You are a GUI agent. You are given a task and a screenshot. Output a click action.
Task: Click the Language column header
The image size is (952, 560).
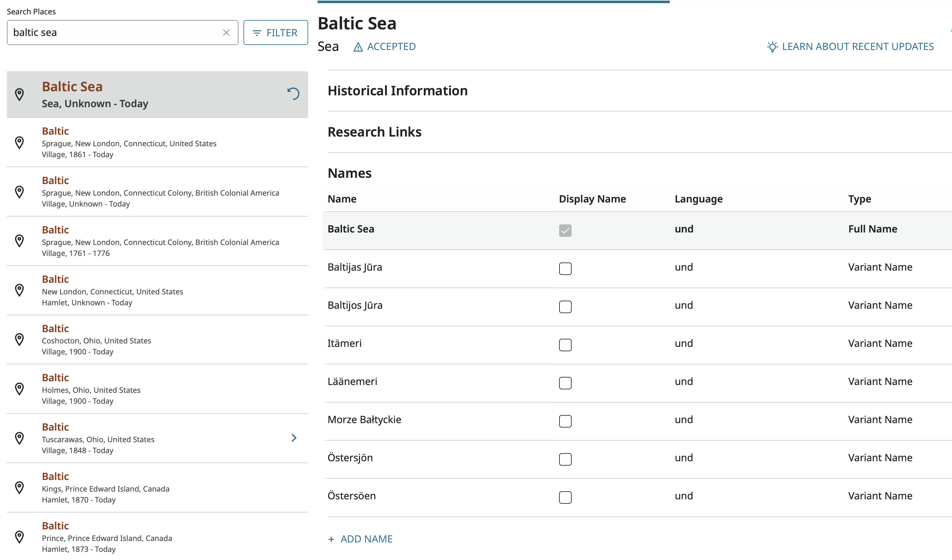coord(699,199)
